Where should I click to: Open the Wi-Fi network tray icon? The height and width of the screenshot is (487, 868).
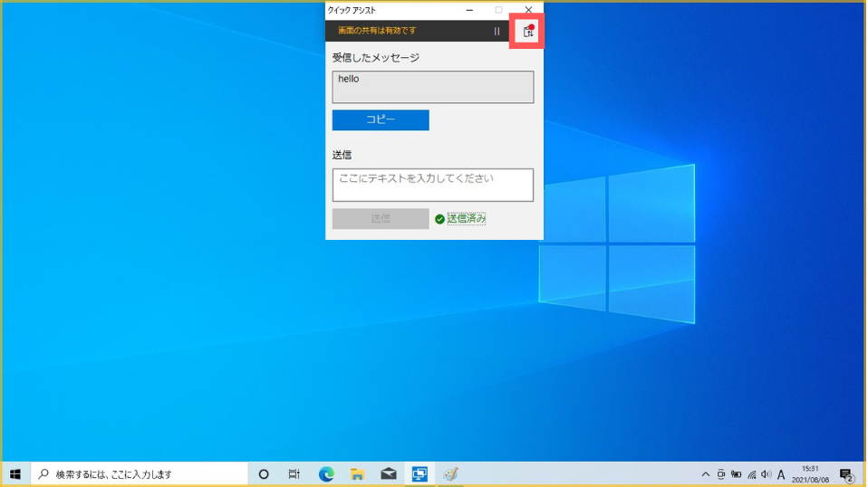[752, 474]
